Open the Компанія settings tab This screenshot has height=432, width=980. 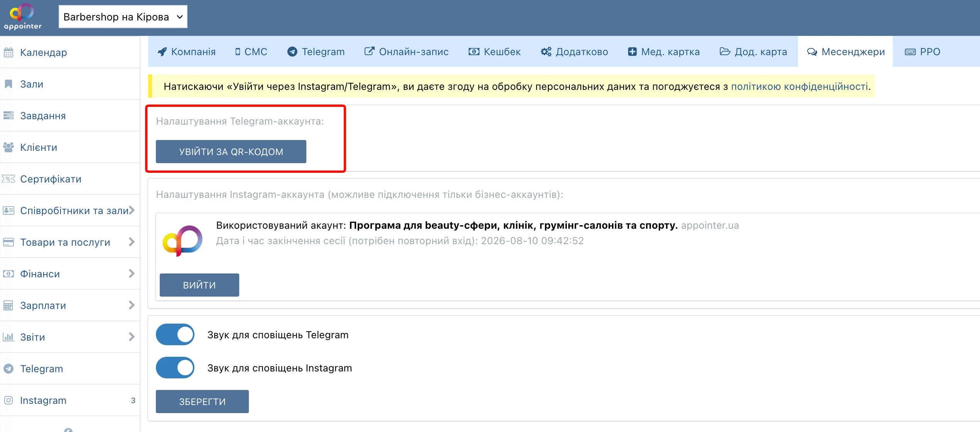(187, 52)
